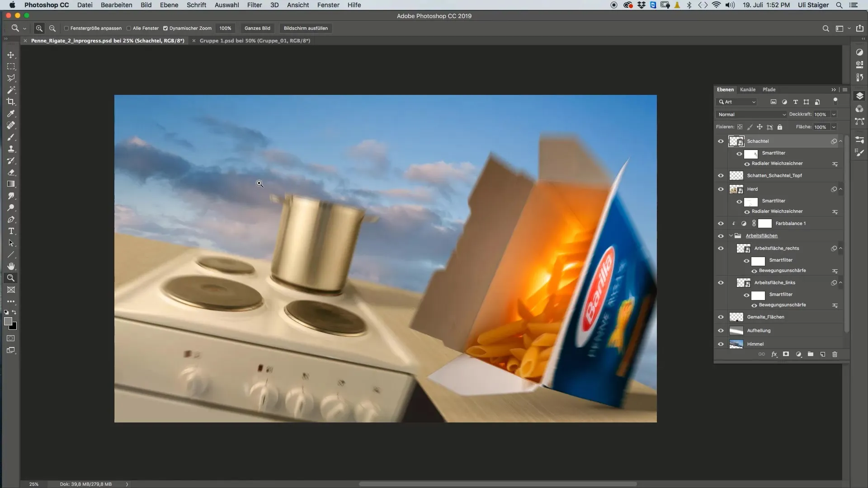
Task: Select the Rectangular Marquee tool
Action: click(11, 66)
